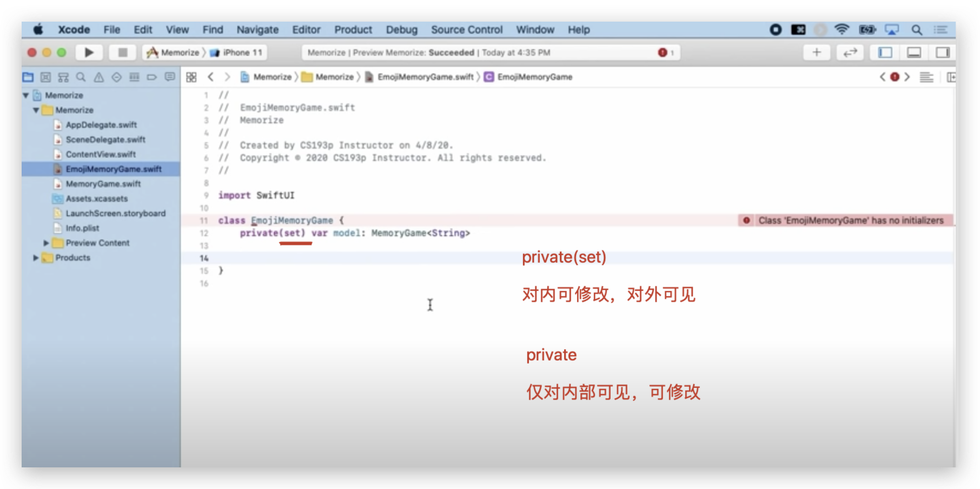Open the Xcode menu
Viewport: 980px width, 489px height.
click(x=74, y=30)
